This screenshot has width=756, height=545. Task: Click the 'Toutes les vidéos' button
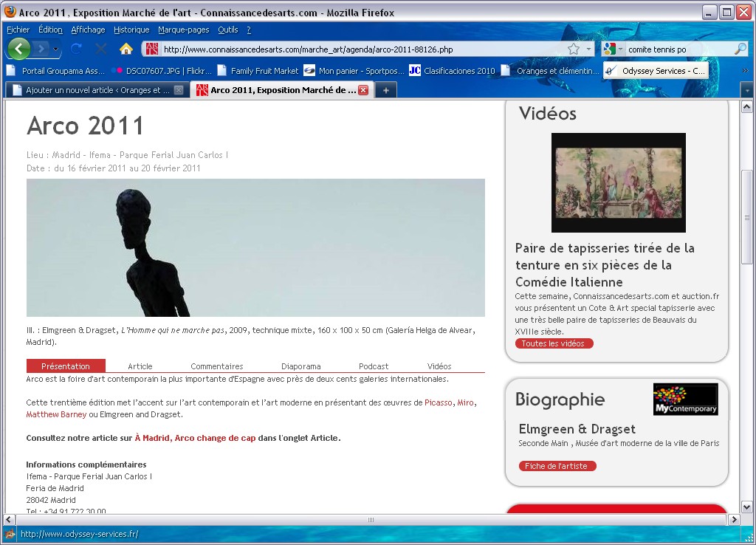click(554, 343)
